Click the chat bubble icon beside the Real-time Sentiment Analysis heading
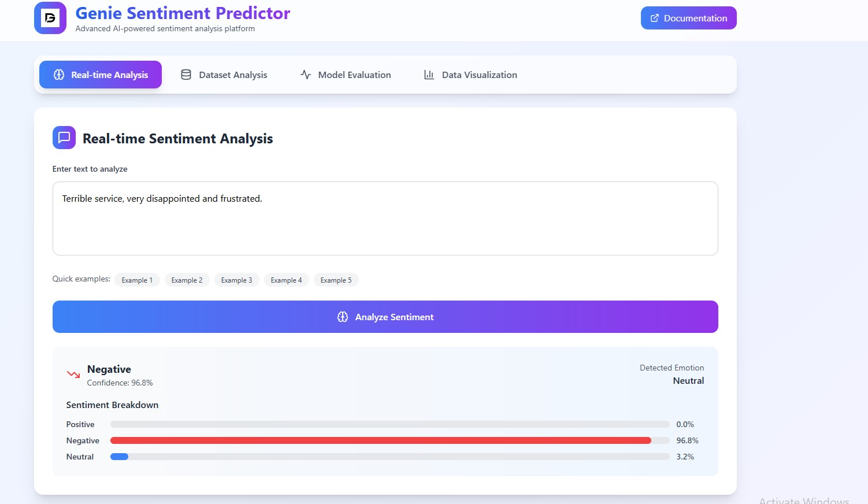 [x=64, y=138]
